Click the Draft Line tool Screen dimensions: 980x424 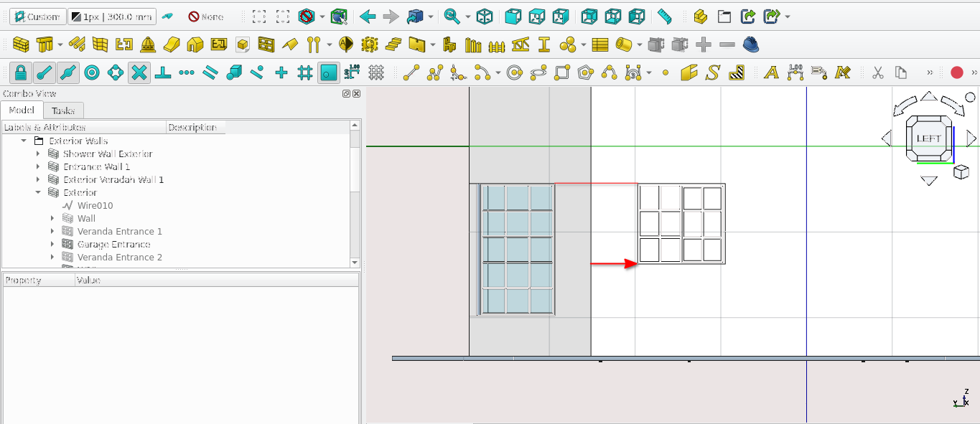click(x=411, y=72)
